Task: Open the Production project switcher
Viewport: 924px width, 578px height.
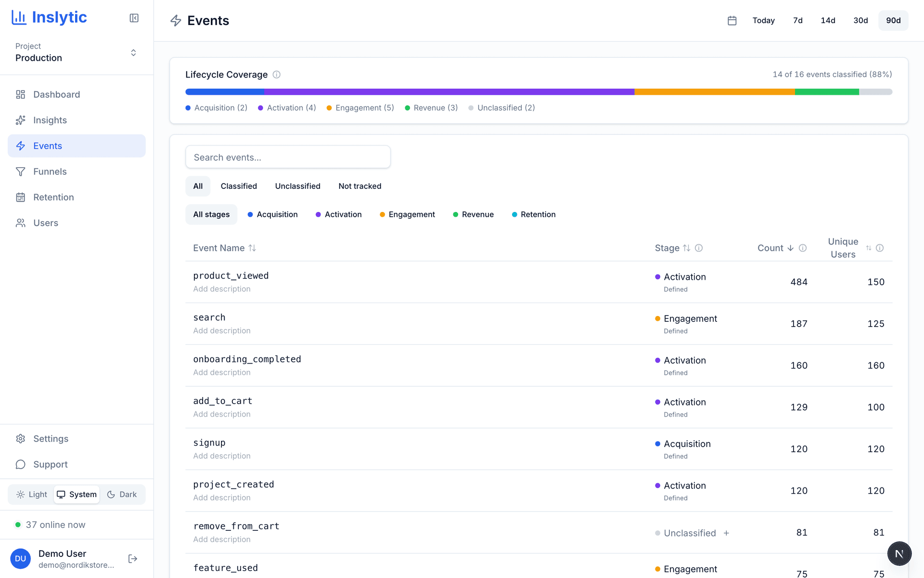Action: tap(76, 52)
